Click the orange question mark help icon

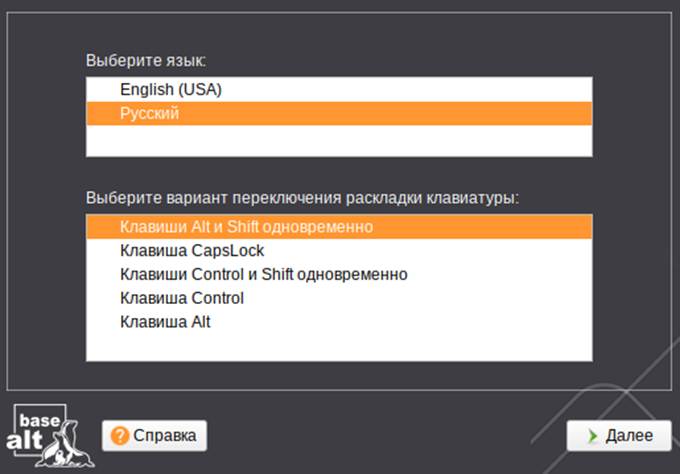(121, 436)
